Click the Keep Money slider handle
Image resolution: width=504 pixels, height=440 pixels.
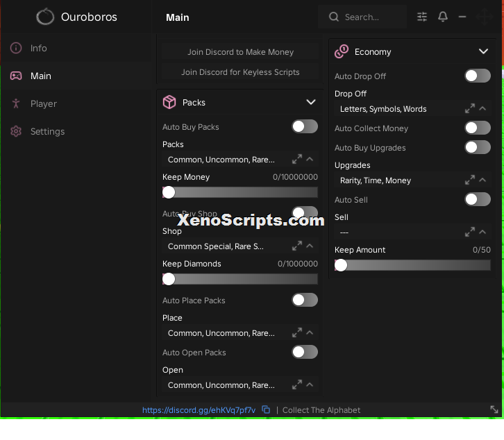coord(169,192)
